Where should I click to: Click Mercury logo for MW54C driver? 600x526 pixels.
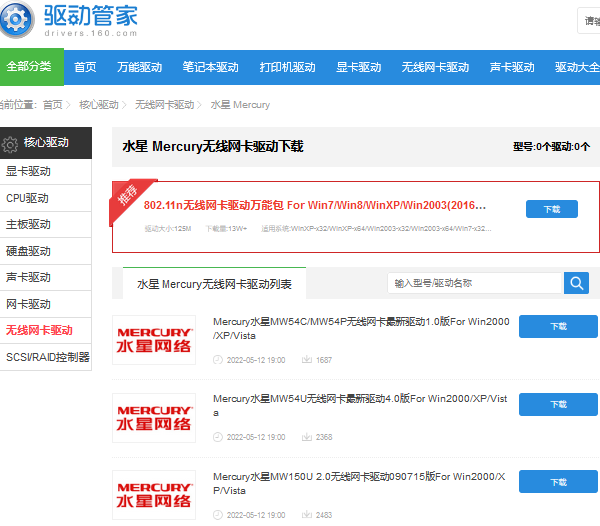pos(153,340)
